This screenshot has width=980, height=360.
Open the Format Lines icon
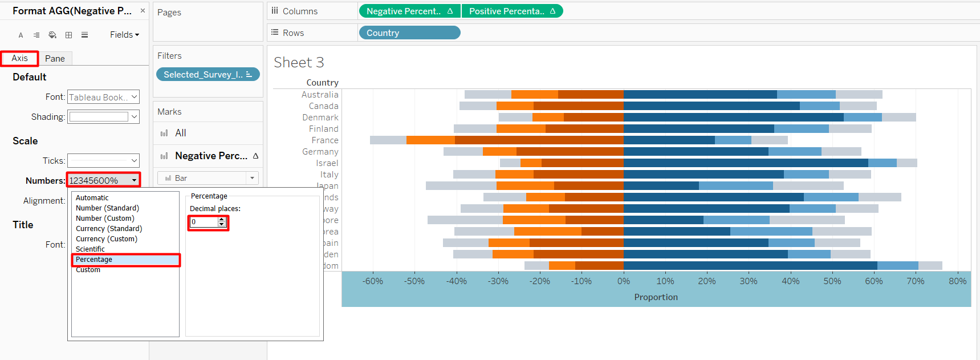(84, 35)
